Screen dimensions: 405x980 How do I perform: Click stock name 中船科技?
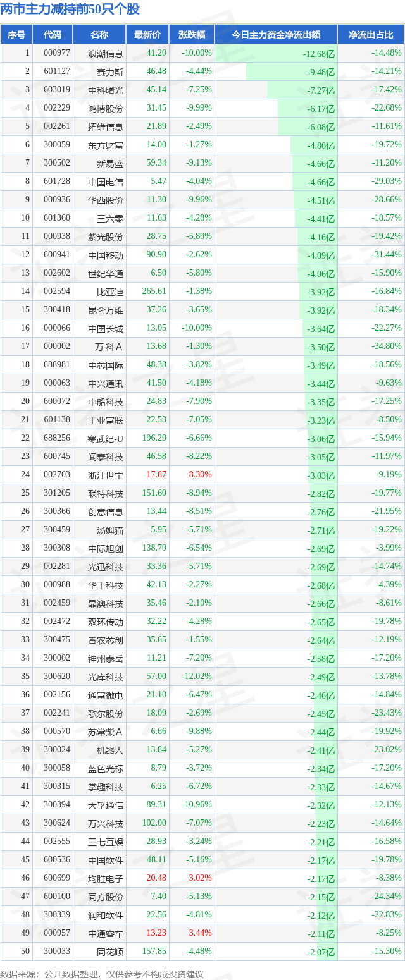coord(106,401)
